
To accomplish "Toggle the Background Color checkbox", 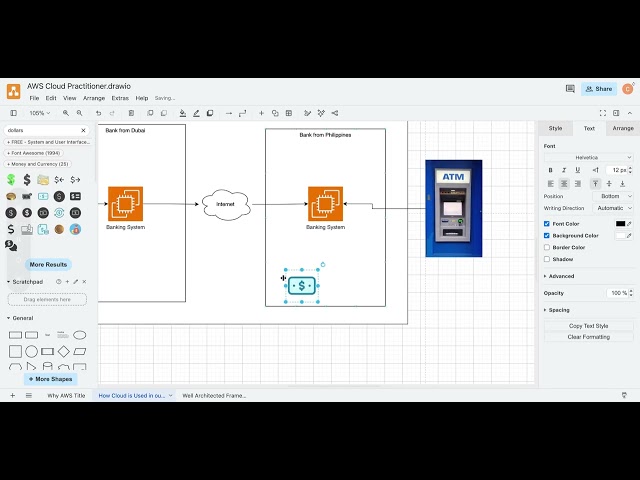I will 547,236.
